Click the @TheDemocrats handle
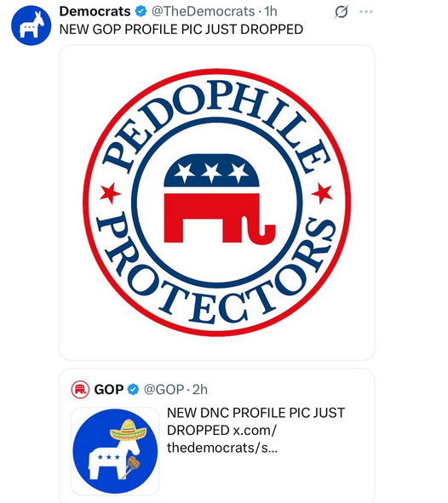 pyautogui.click(x=203, y=12)
